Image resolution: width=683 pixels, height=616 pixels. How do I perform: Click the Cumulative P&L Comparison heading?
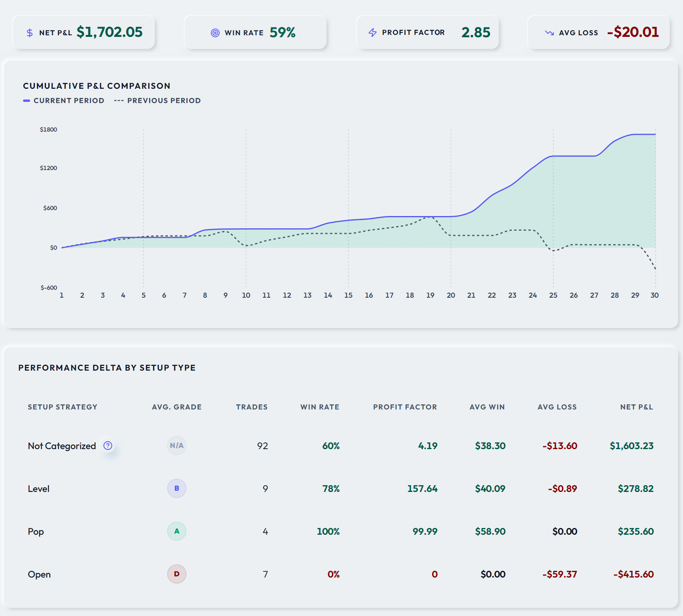point(97,86)
